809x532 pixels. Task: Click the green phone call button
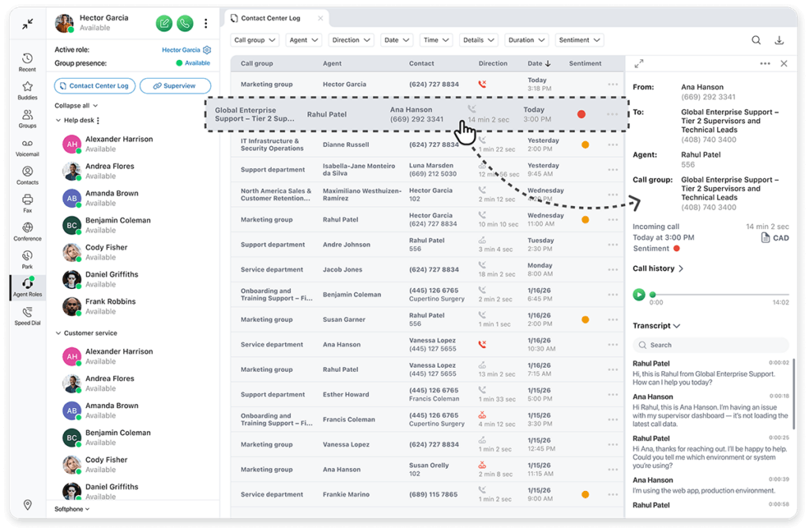[x=185, y=24]
